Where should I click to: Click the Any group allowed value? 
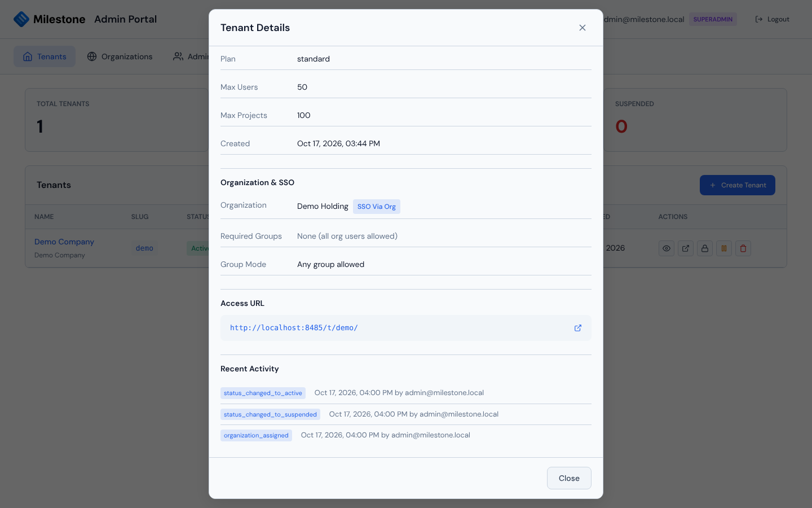330,264
